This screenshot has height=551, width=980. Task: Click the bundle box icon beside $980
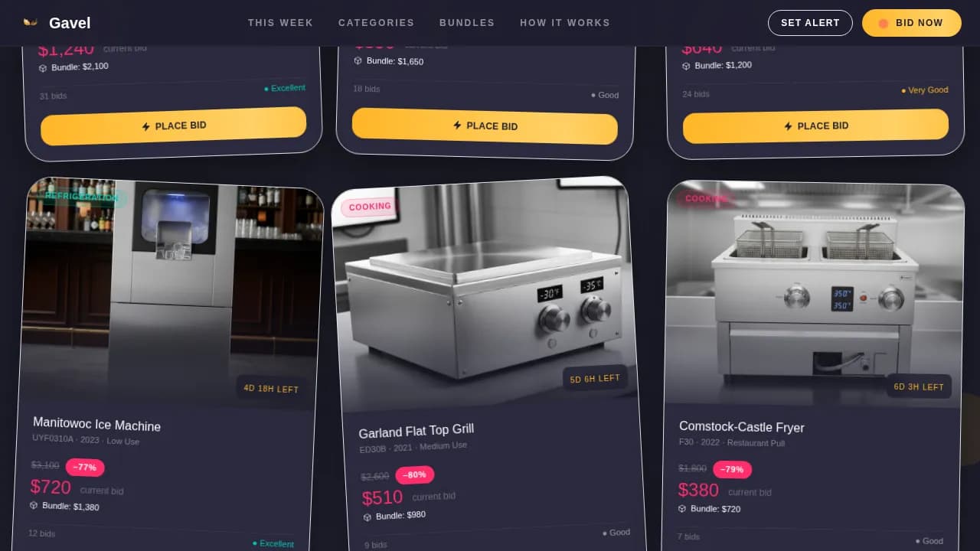coord(367,517)
